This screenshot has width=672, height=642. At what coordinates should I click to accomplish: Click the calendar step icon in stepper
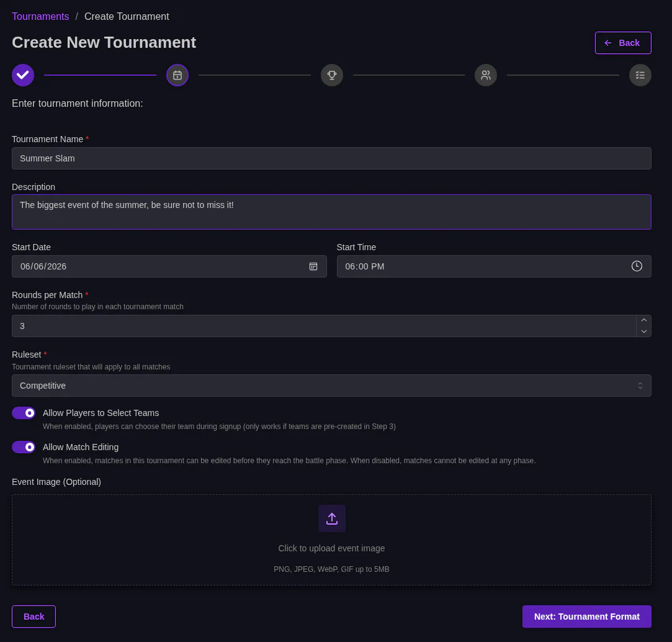177,75
